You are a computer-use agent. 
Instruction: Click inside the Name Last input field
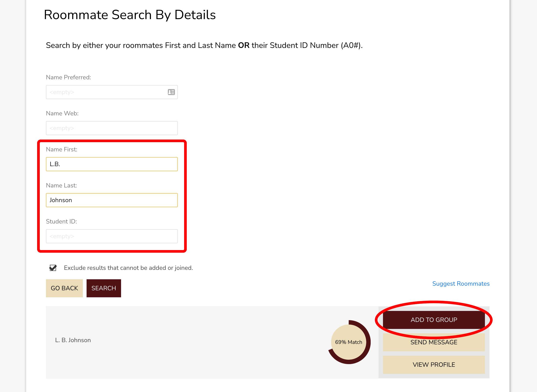(111, 200)
